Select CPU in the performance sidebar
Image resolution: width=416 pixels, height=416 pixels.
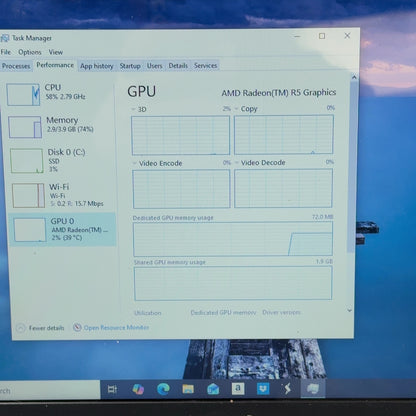(60, 94)
